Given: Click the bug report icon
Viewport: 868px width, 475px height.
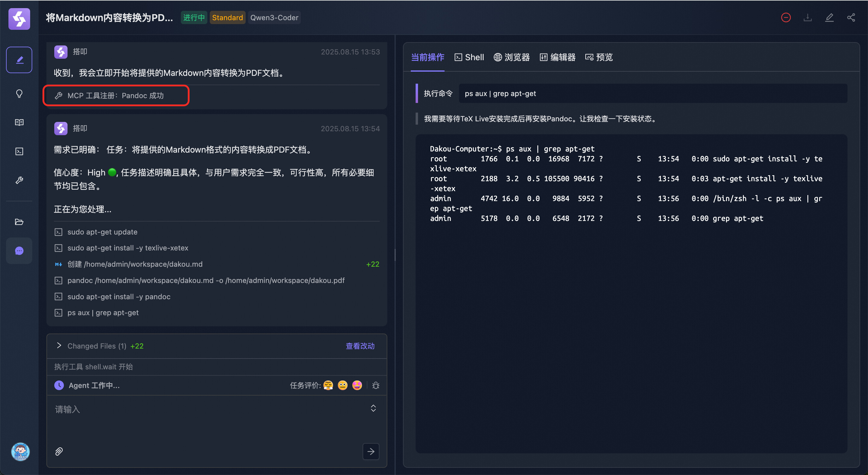Looking at the screenshot, I should click(x=376, y=386).
